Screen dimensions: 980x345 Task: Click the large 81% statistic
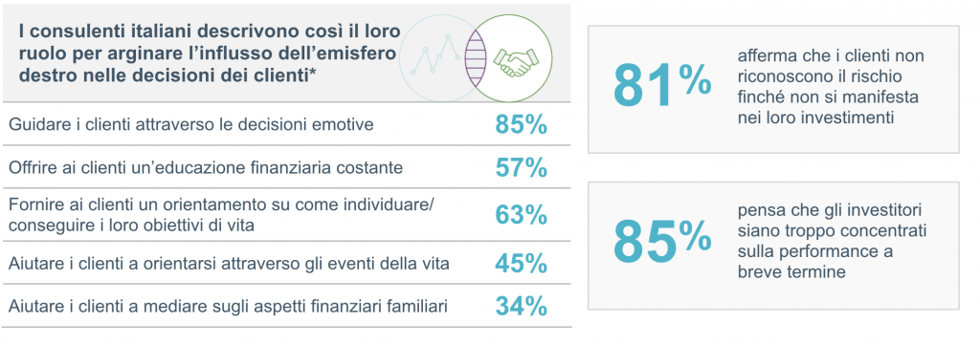pos(662,85)
